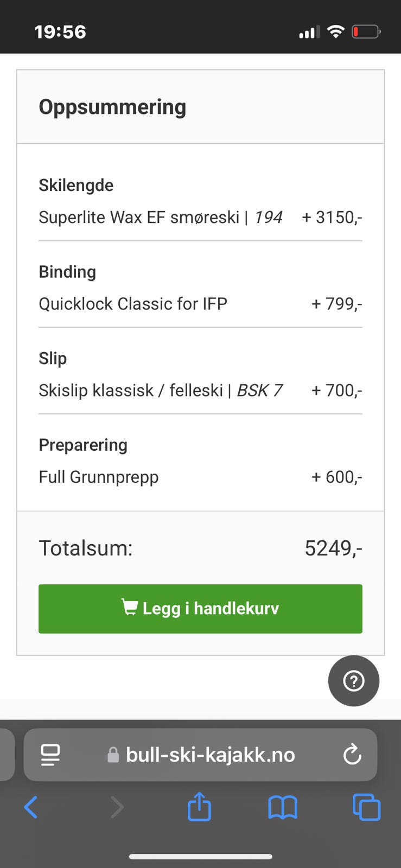Tap the page reload icon
Image resolution: width=401 pixels, height=868 pixels.
[x=352, y=754]
